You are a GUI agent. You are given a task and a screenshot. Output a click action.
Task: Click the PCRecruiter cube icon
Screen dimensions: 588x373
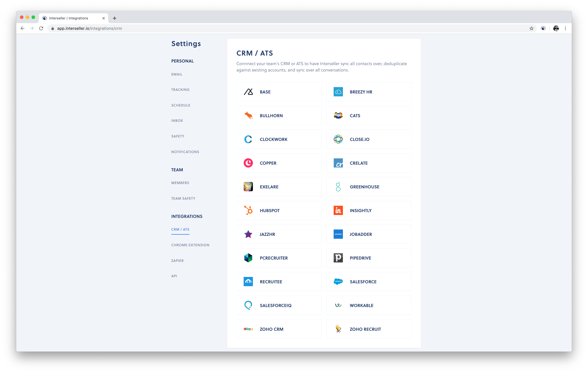248,258
